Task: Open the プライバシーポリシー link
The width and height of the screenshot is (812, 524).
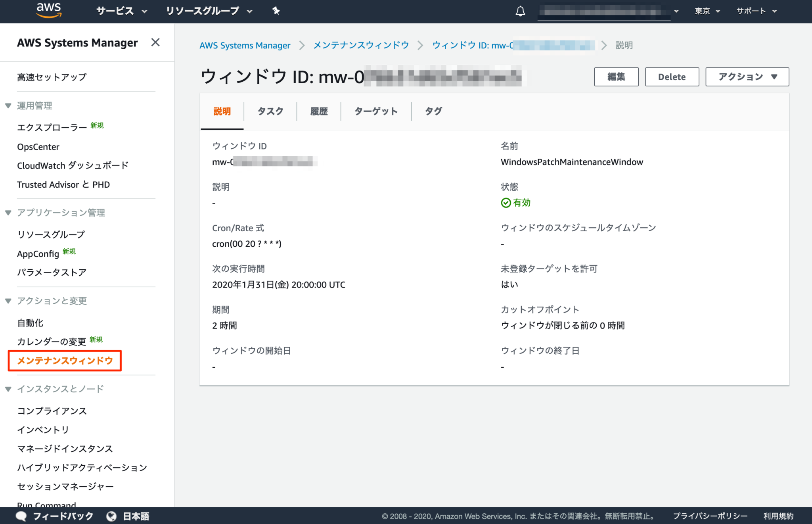Action: click(710, 516)
